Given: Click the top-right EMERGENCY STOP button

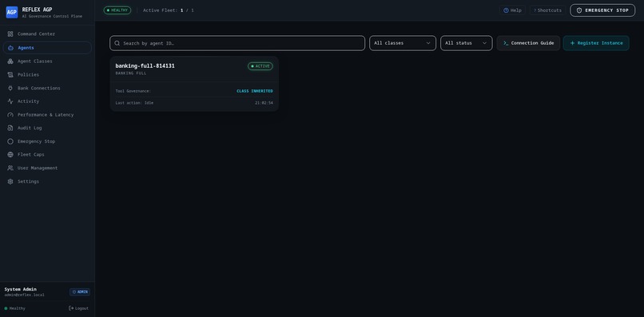Looking at the screenshot, I should (x=602, y=10).
